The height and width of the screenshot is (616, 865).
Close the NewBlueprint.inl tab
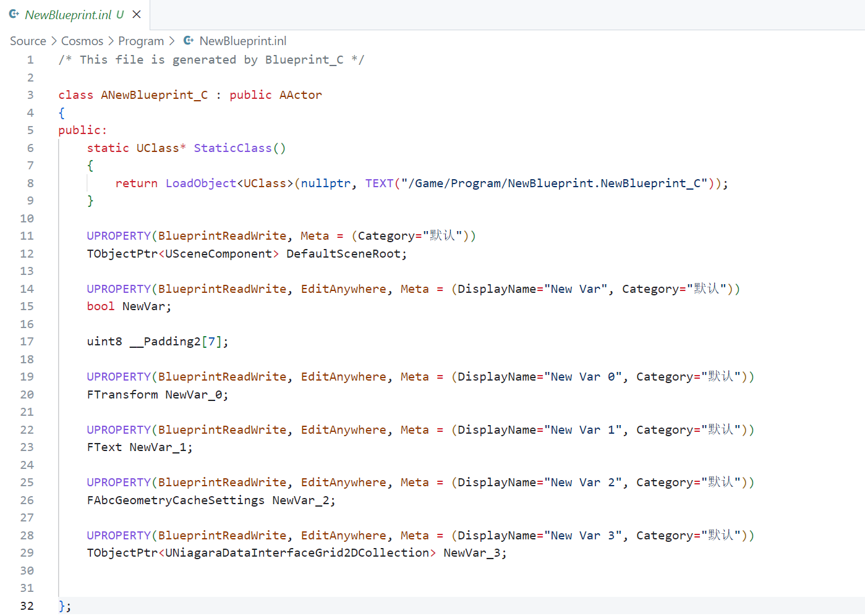point(137,14)
